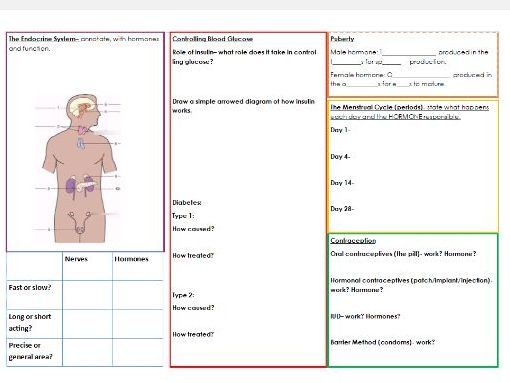Click 'Barrier Method (condoms)- work?' line
The image size is (510, 383).
383,342
